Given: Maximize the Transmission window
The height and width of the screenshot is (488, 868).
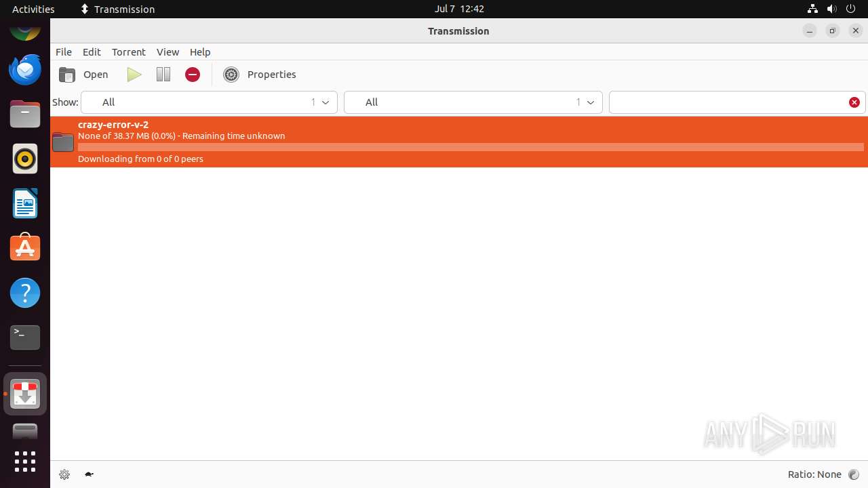Looking at the screenshot, I should point(833,30).
